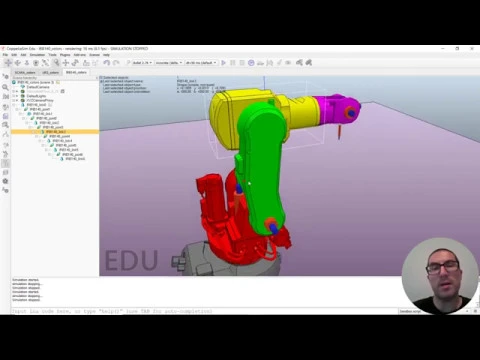Open the dynamics accuracy dropdown
This screenshot has height=360, width=480.
coord(169,63)
